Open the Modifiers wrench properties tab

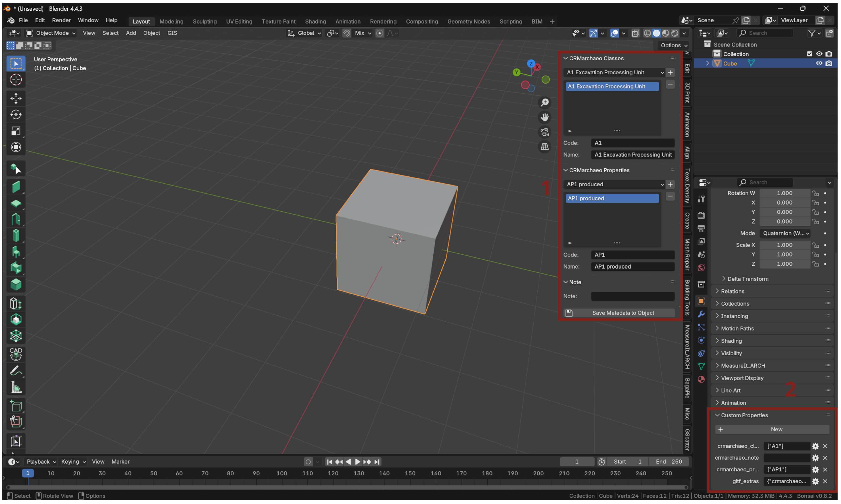[x=701, y=314]
